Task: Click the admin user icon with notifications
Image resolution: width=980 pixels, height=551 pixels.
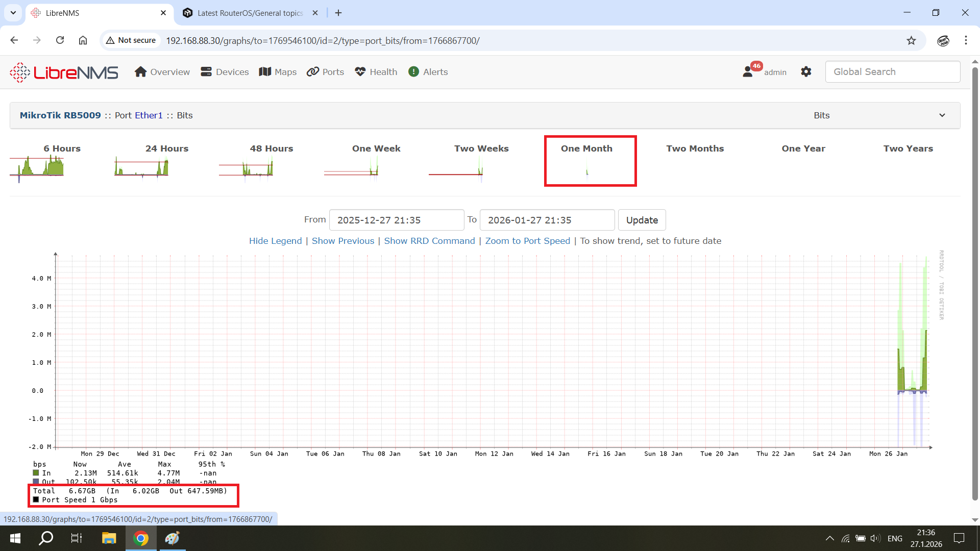Action: pyautogui.click(x=749, y=71)
